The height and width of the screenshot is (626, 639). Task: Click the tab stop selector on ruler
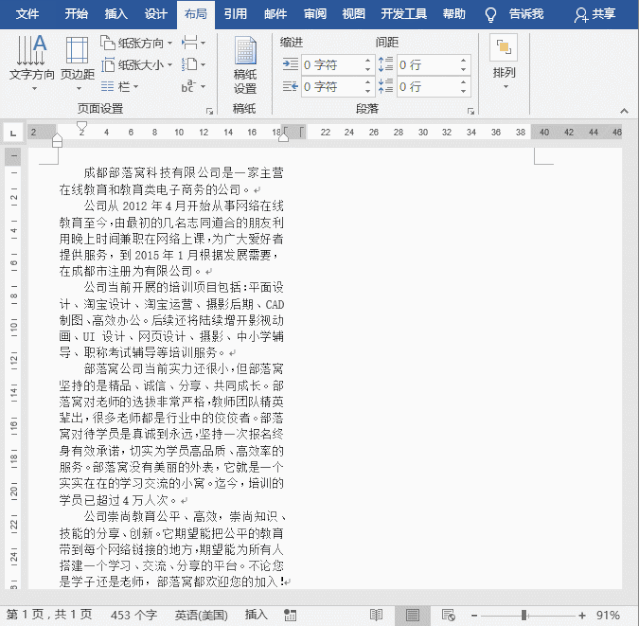coord(13,133)
